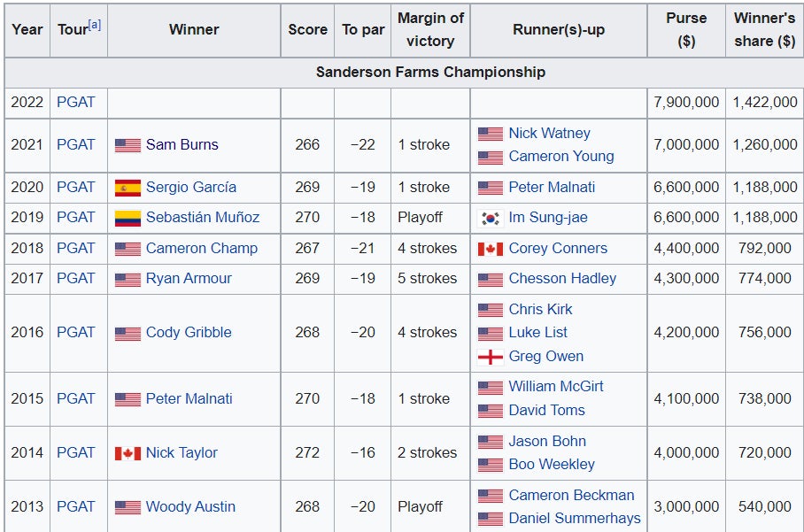Click the US flag beside Cameron Champ
Image resolution: width=804 pixels, height=532 pixels.
(128, 249)
